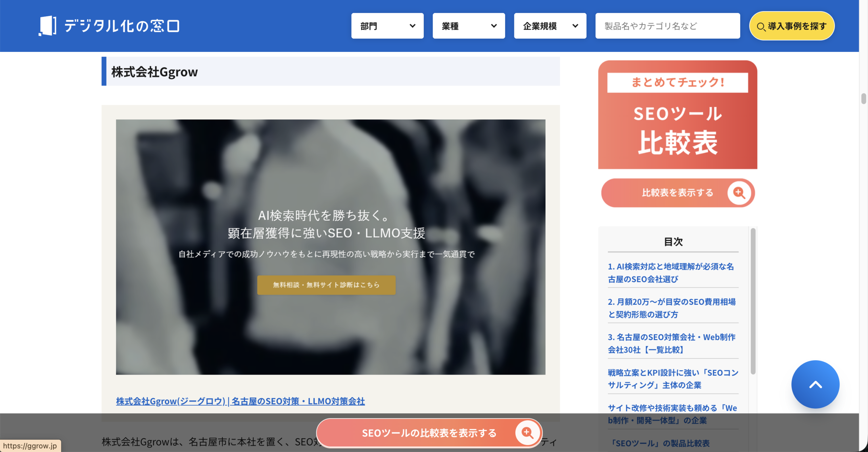Open the 業種 dropdown
868x452 pixels.
(x=469, y=26)
